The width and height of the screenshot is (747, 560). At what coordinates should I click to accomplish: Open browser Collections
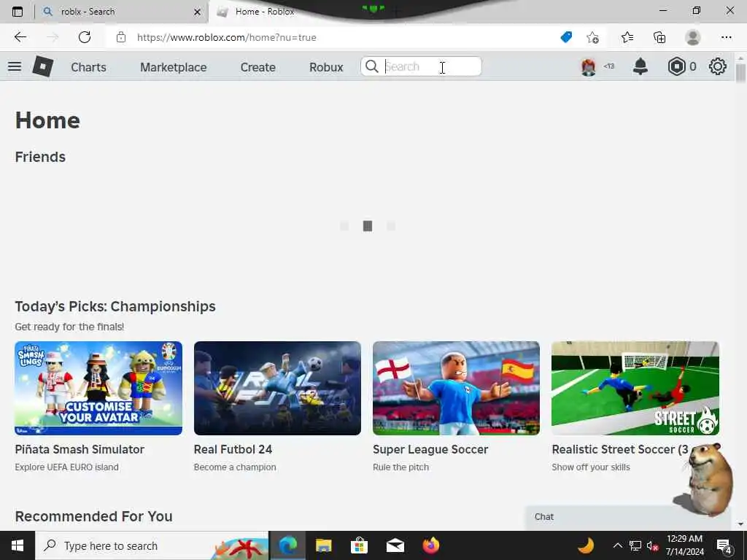(659, 37)
